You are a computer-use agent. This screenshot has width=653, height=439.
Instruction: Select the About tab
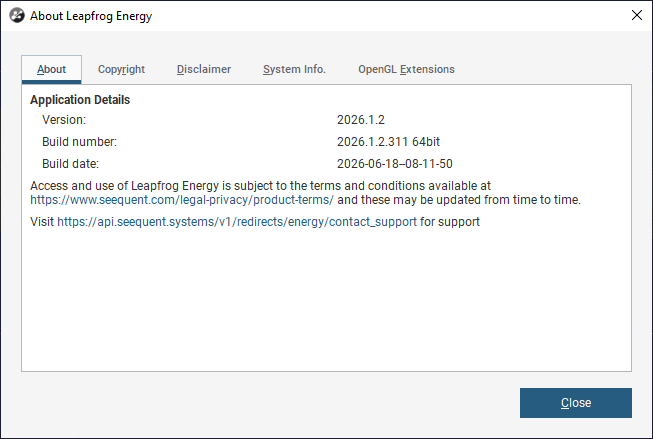51,69
